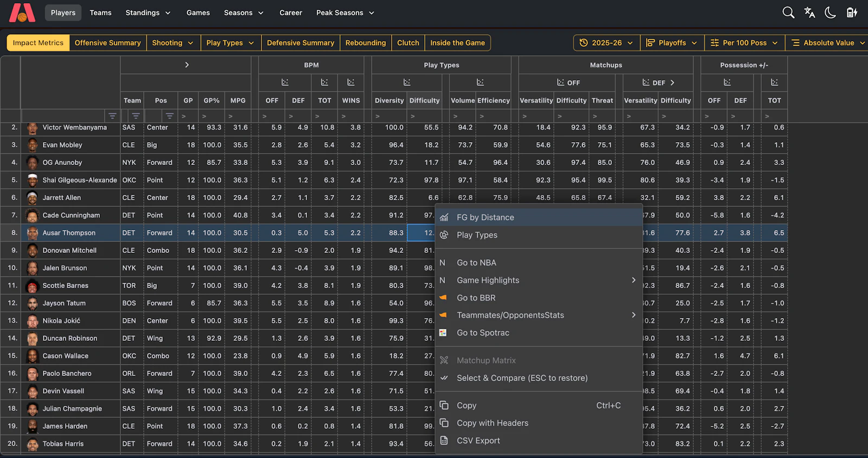Go to the Players page
This screenshot has height=458, width=868.
click(x=63, y=12)
